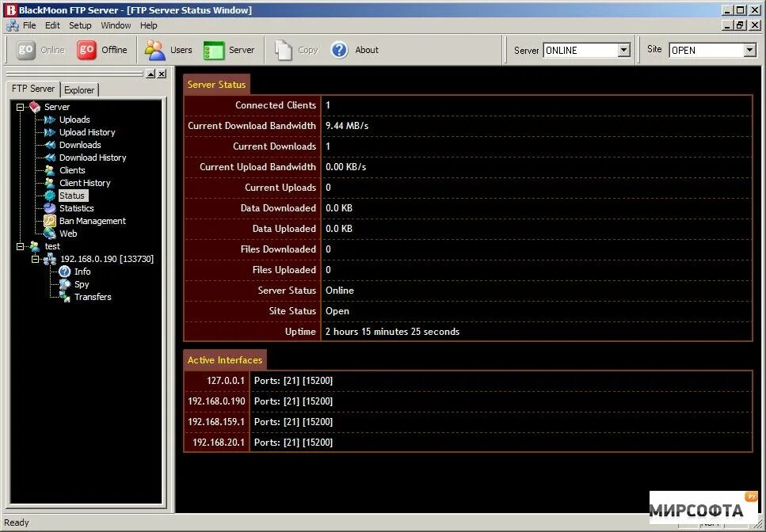Open the Help menu

(x=148, y=25)
